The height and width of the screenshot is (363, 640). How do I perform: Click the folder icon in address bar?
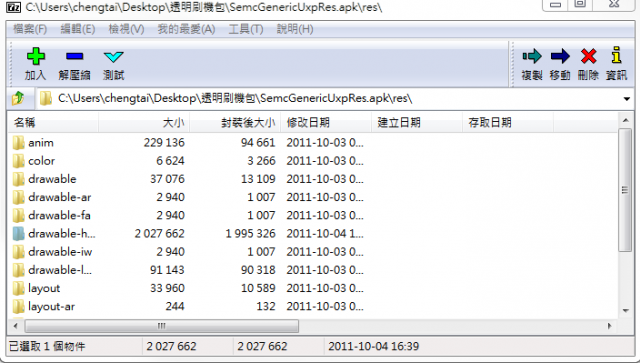(46, 98)
